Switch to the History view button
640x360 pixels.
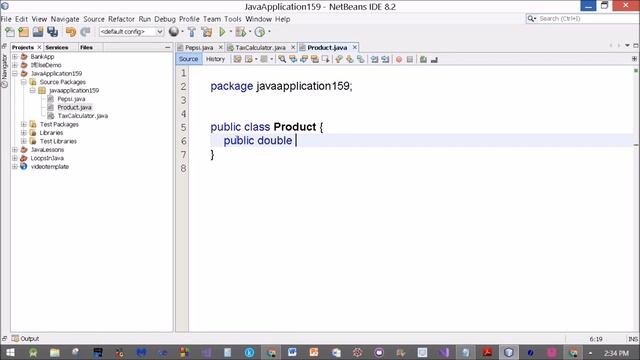215,59
